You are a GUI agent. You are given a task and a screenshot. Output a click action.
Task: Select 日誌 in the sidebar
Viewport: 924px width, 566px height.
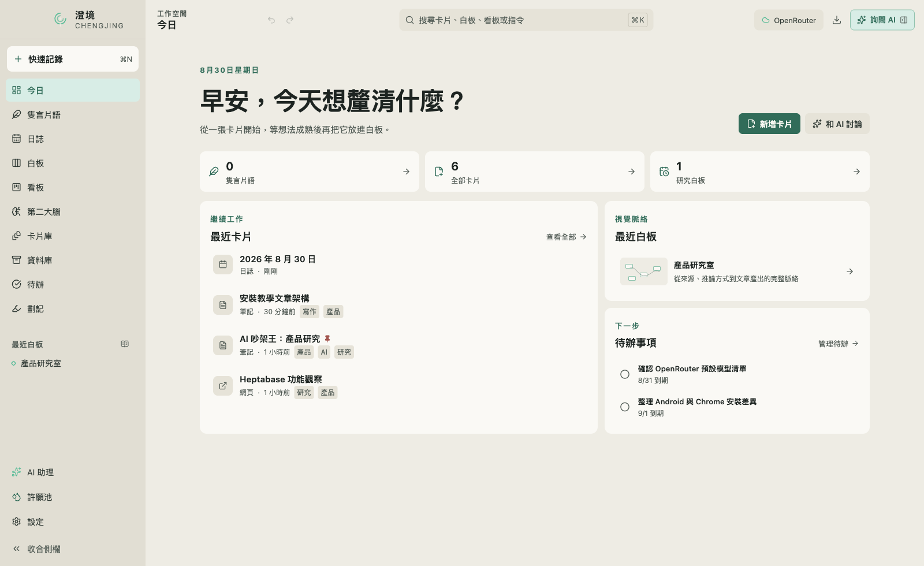(x=73, y=139)
